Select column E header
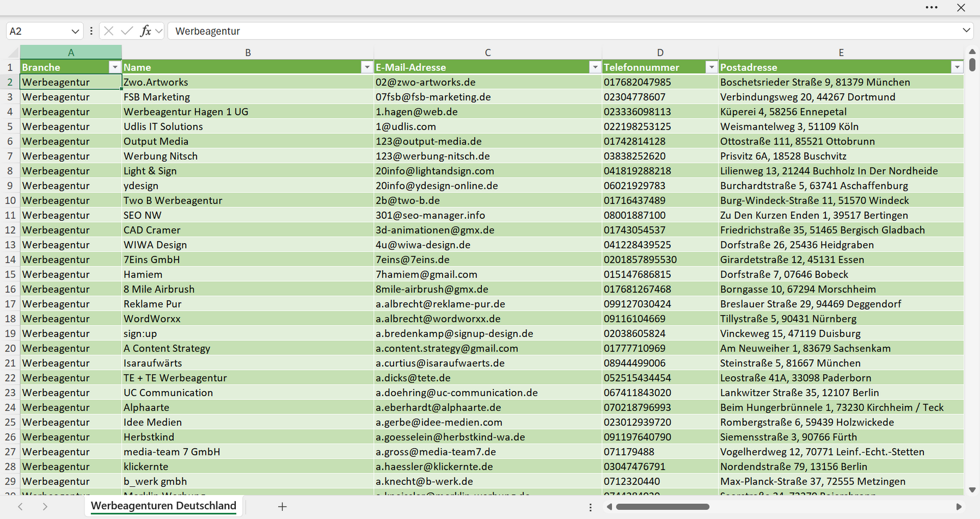 click(841, 52)
